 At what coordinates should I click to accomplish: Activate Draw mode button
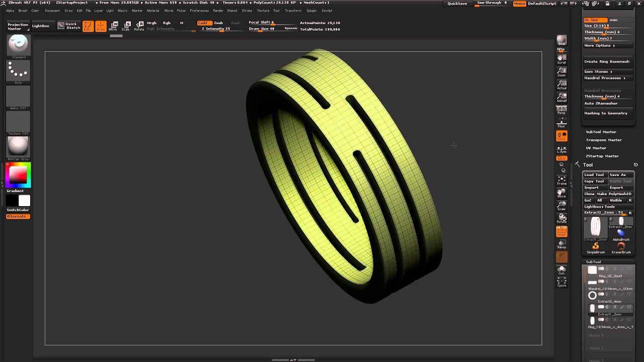(101, 26)
